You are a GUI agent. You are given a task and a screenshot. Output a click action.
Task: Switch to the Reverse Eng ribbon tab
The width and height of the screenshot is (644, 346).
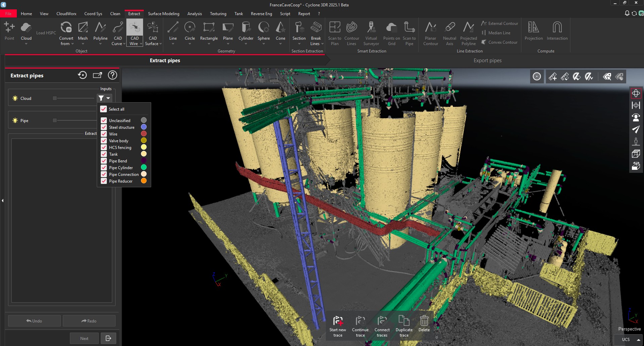coord(261,13)
